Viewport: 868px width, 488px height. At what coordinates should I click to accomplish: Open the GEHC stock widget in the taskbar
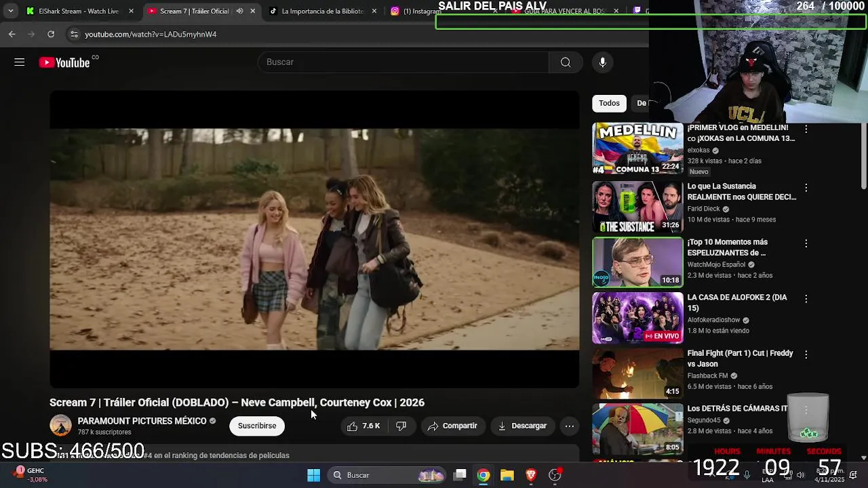[x=28, y=474]
